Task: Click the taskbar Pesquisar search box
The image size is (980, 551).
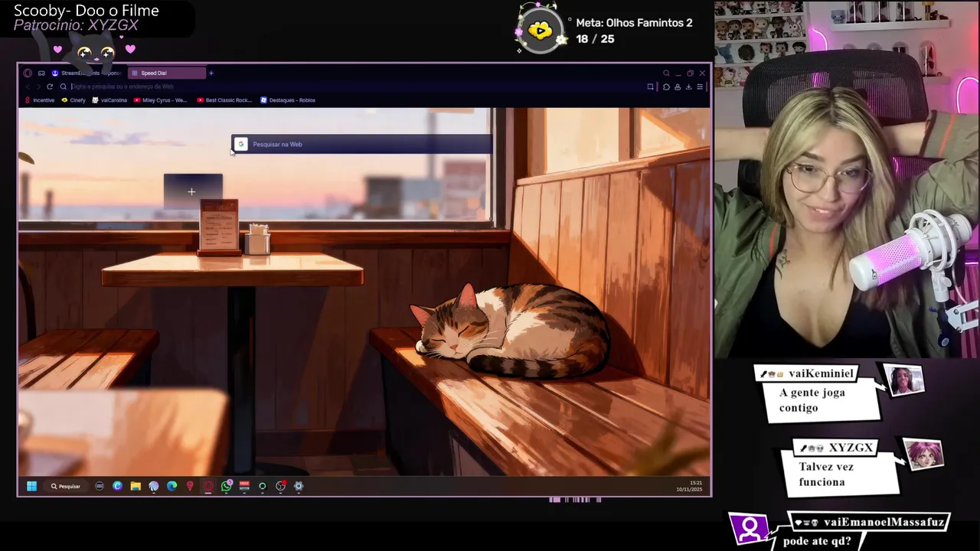Action: [66, 486]
